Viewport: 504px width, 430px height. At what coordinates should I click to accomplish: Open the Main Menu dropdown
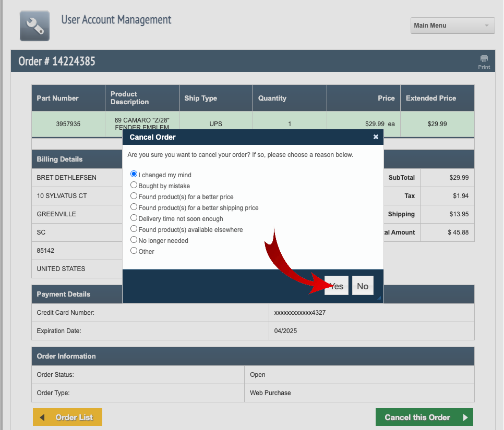click(x=452, y=26)
